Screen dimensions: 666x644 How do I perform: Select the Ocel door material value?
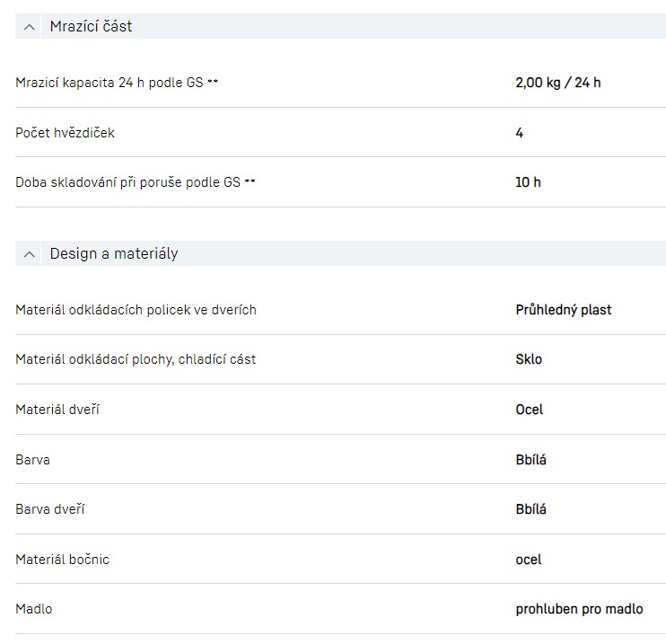coord(529,410)
